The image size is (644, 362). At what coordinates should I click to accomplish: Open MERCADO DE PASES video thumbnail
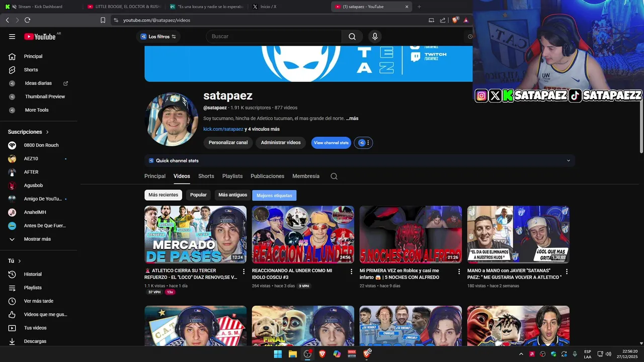(195, 234)
